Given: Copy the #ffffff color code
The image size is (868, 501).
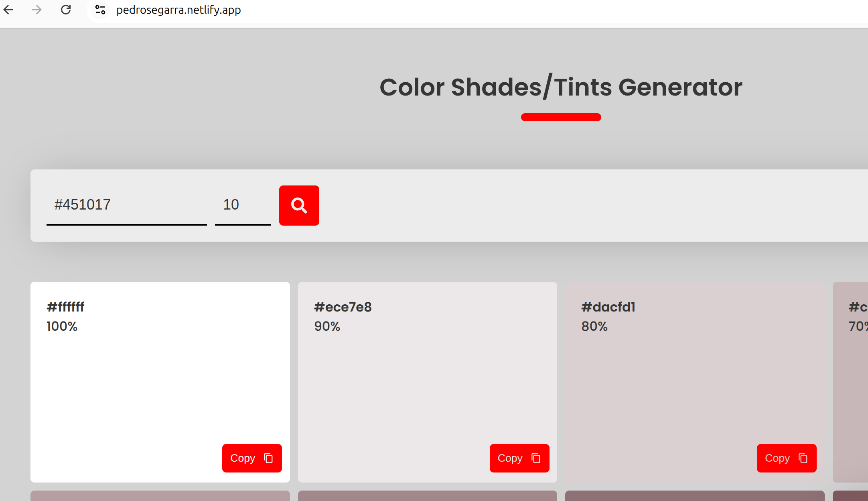Looking at the screenshot, I should coord(243,458).
